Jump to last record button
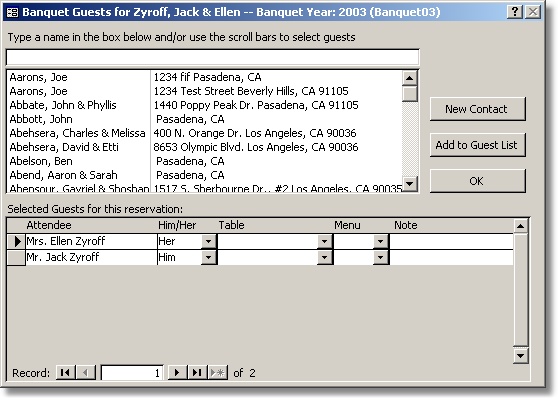 click(197, 373)
